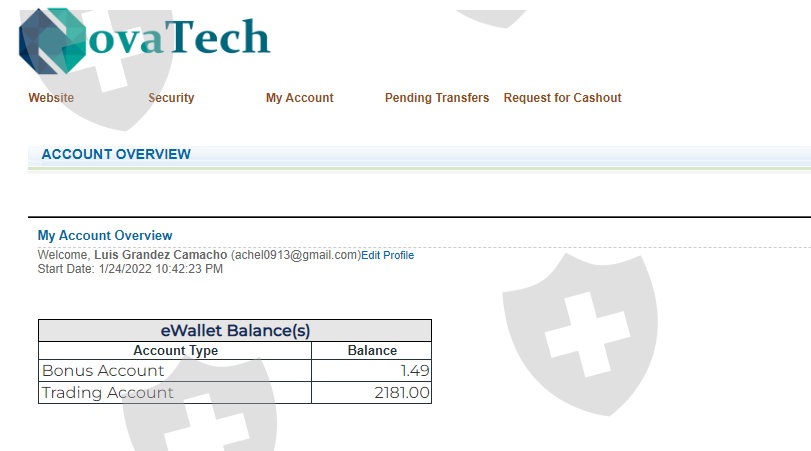Image resolution: width=811 pixels, height=451 pixels.
Task: Click the Edit Profile link
Action: click(387, 256)
